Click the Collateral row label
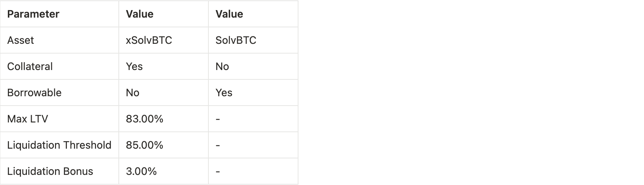The image size is (644, 185). click(x=30, y=67)
